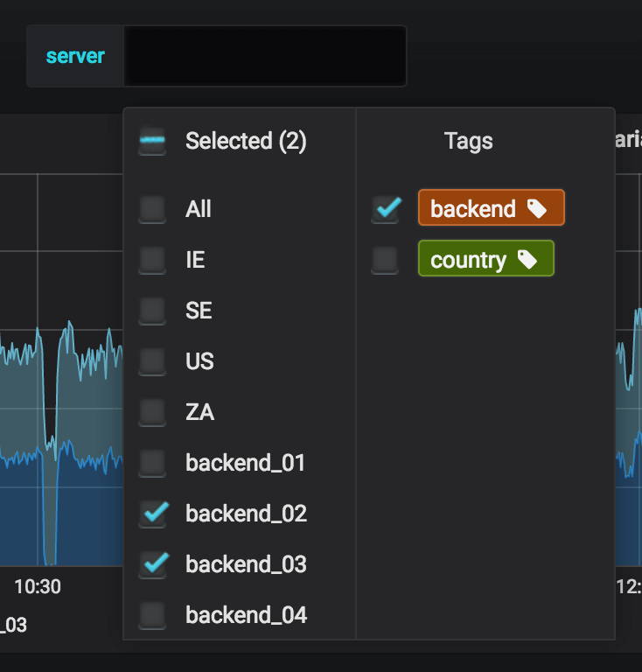The width and height of the screenshot is (642, 672).
Task: Check the All option checkbox
Action: pyautogui.click(x=152, y=209)
